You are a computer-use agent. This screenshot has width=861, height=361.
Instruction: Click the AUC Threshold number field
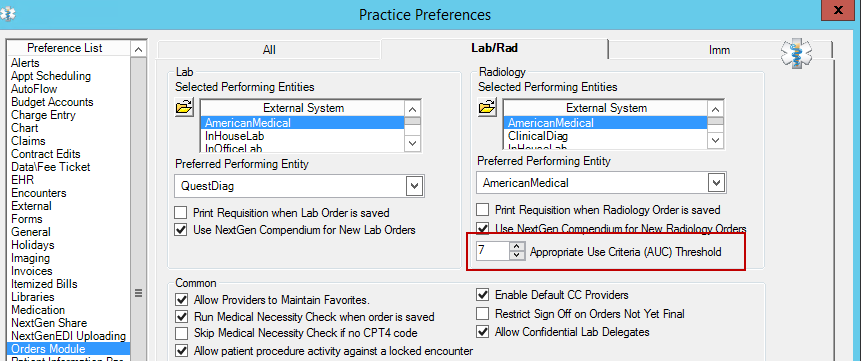click(x=493, y=251)
